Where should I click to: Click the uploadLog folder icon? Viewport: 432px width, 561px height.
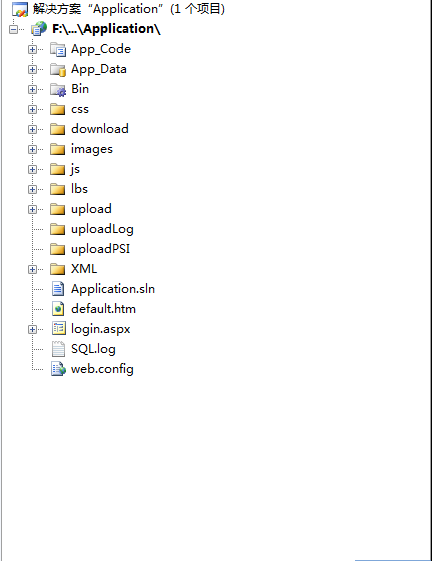point(58,229)
